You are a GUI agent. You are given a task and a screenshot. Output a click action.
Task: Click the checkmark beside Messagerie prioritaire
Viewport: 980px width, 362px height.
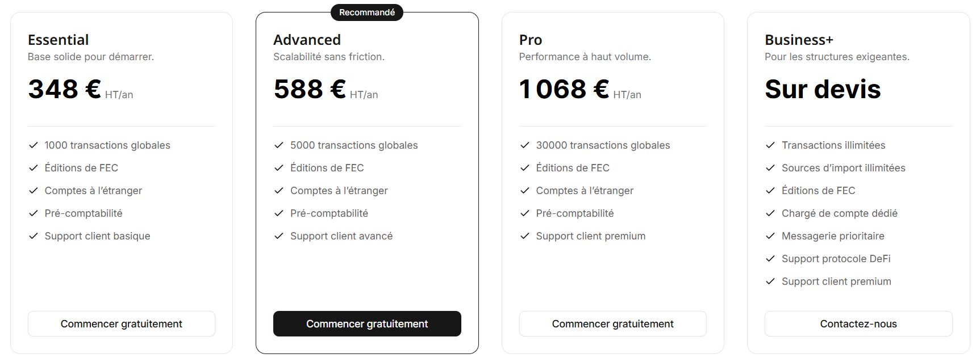click(770, 236)
